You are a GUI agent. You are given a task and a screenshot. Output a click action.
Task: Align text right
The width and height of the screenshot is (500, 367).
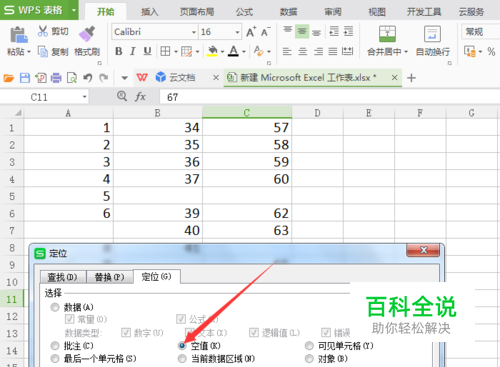(318, 51)
